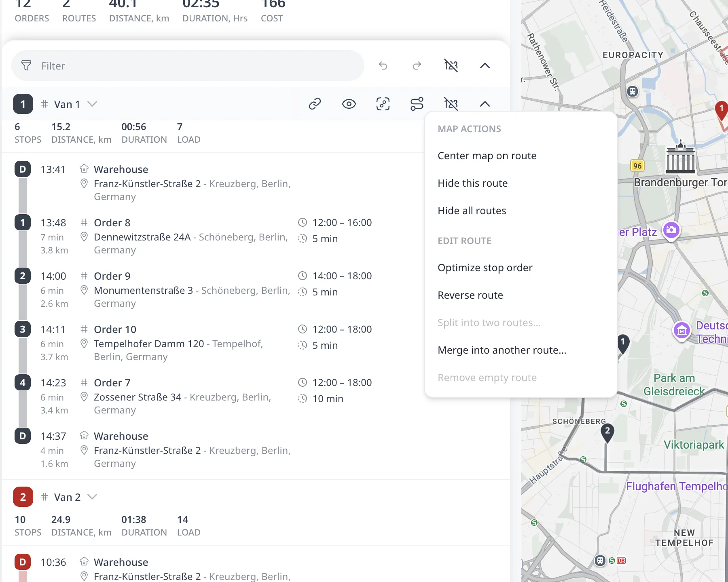Click the Van 1 route number badge
This screenshot has width=728, height=582.
[23, 104]
